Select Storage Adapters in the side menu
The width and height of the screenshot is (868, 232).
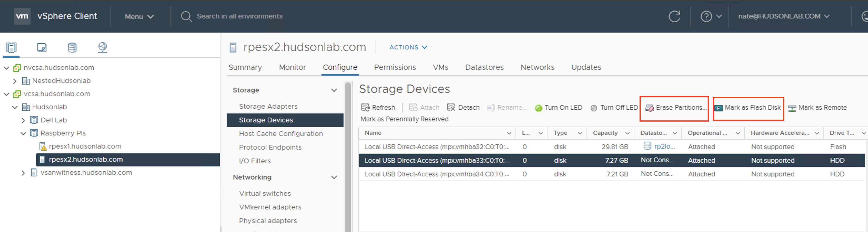click(x=268, y=106)
